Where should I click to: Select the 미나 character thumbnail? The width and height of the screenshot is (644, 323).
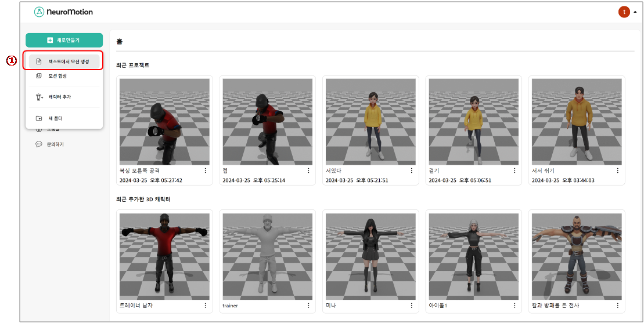coord(370,256)
